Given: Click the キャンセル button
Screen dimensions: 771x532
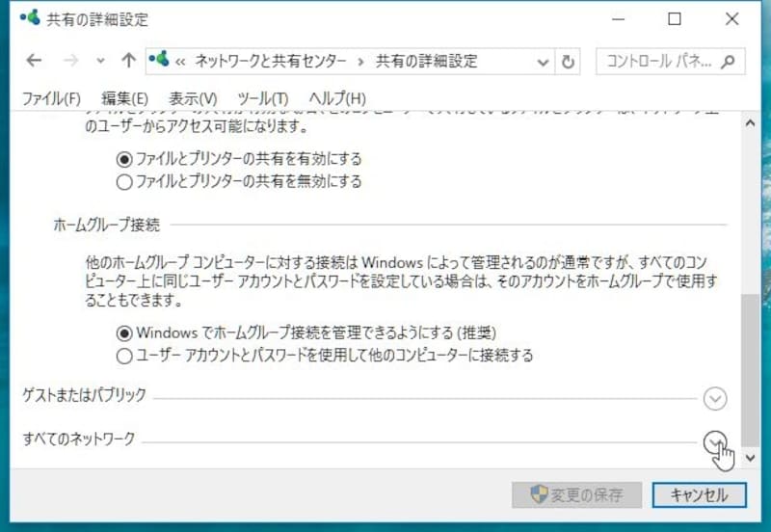Looking at the screenshot, I should coord(699,494).
